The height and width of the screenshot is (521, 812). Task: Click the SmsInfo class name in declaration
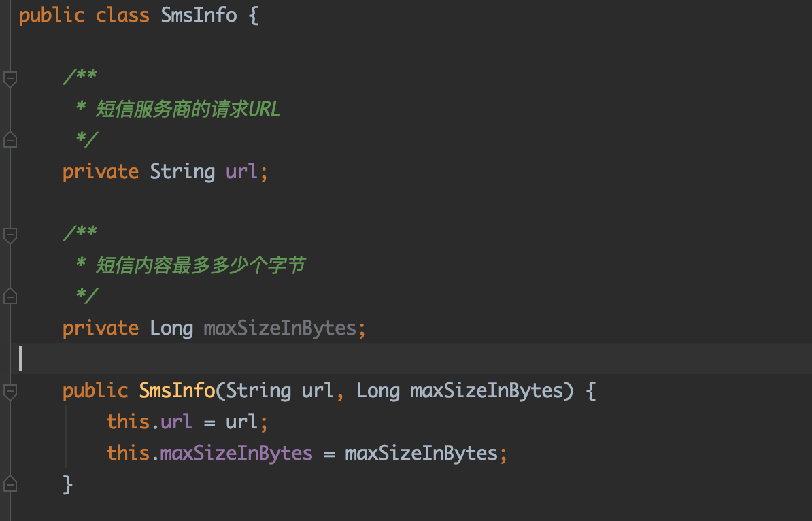(199, 16)
